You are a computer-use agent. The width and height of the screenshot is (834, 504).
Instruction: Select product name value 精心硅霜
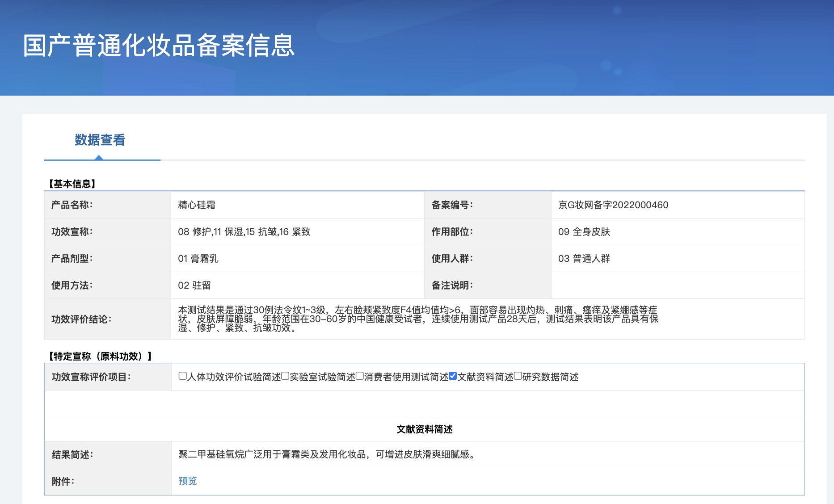(197, 205)
